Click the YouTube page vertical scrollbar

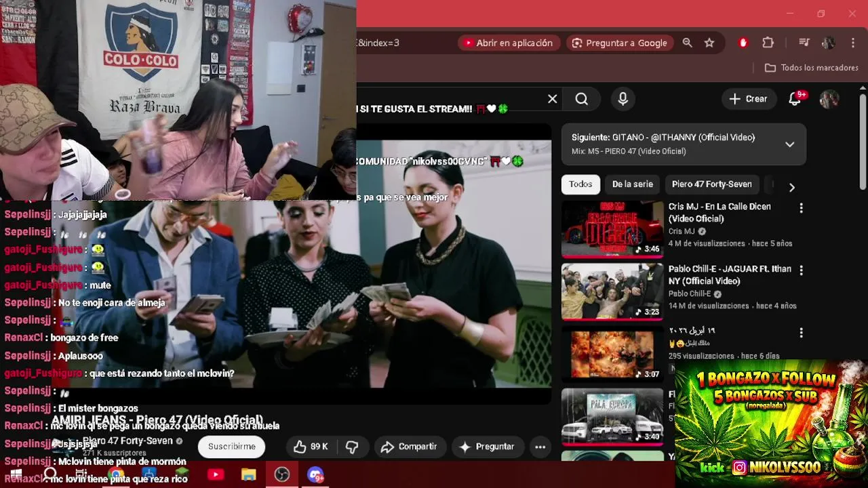(x=863, y=142)
